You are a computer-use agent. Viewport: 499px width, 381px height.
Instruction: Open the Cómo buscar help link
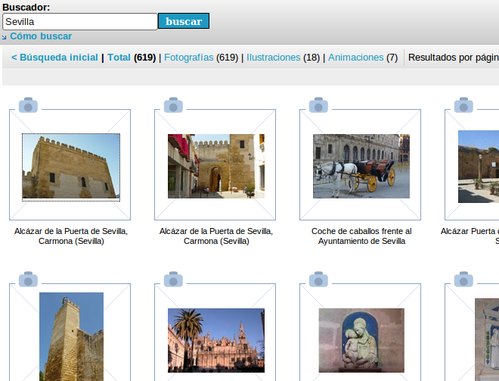coord(41,36)
